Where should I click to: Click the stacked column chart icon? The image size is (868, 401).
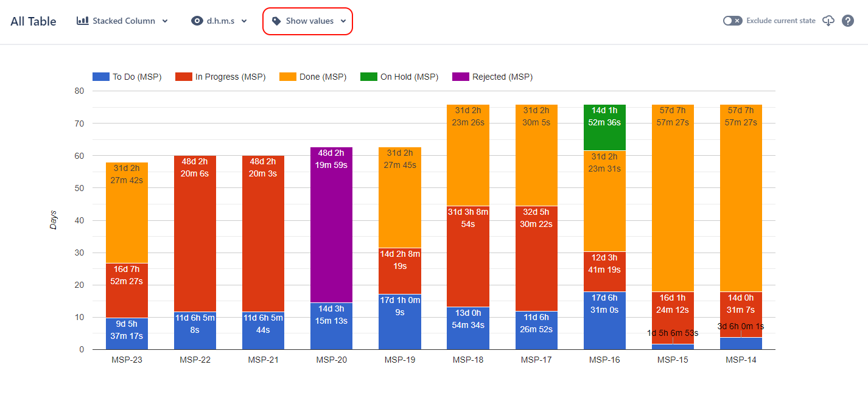tap(83, 21)
